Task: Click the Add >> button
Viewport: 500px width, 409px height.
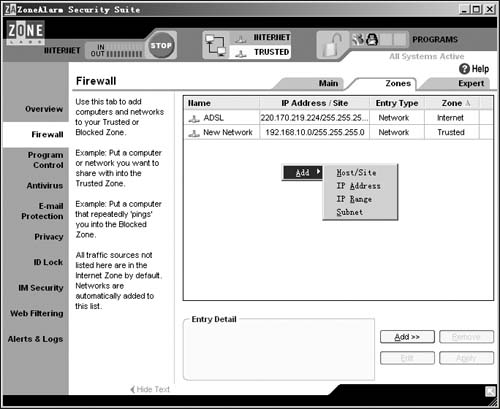Action: pos(407,337)
